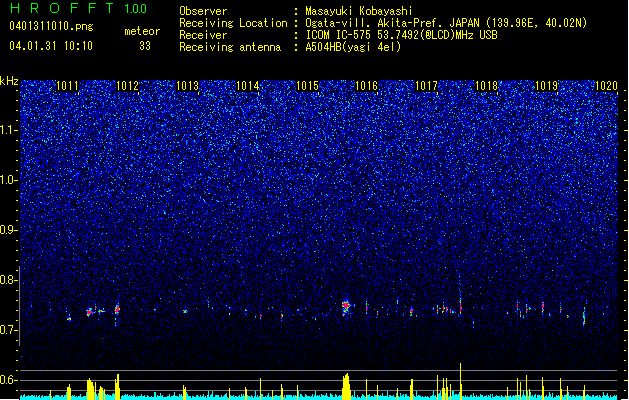
Task: Click the HROFFT 1.0.0 title text
Action: coord(79,8)
